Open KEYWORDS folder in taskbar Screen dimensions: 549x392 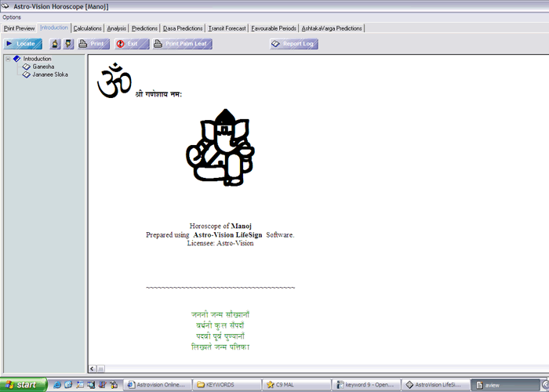pyautogui.click(x=227, y=385)
